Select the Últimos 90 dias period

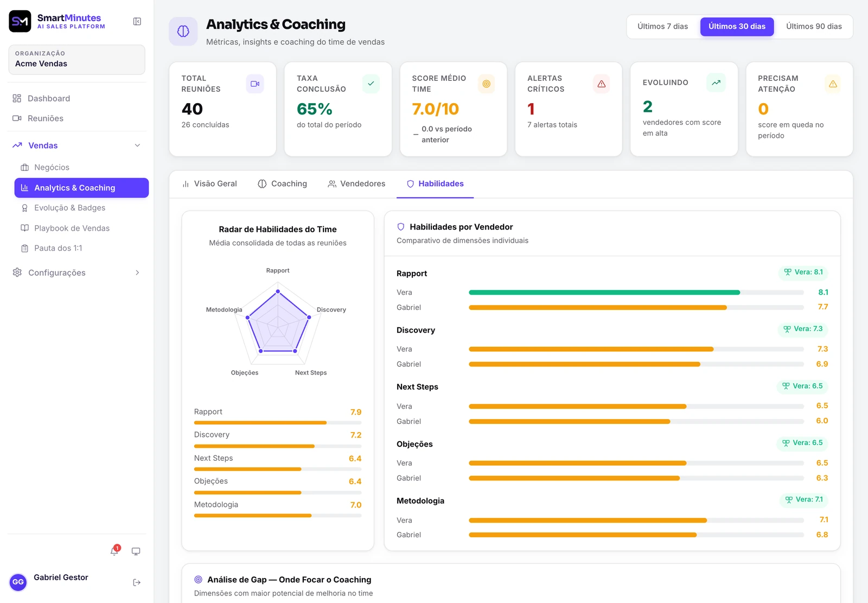pyautogui.click(x=814, y=27)
